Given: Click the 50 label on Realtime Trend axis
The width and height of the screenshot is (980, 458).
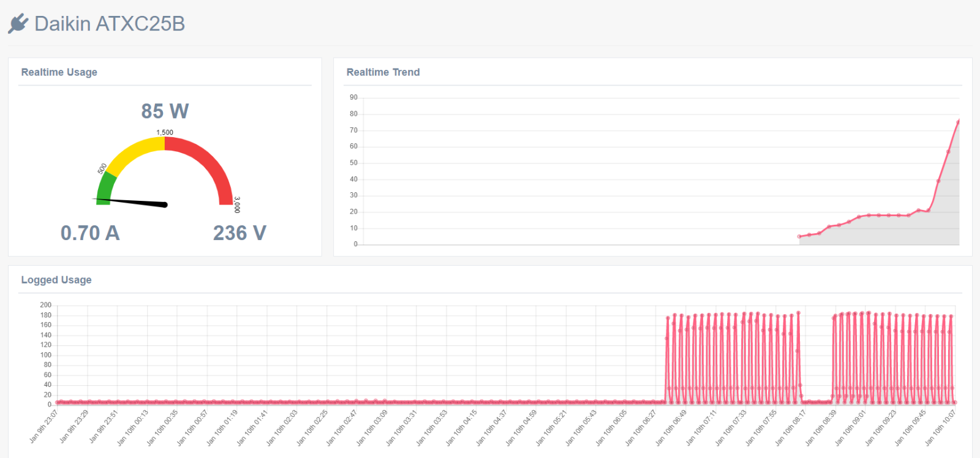Looking at the screenshot, I should (353, 163).
